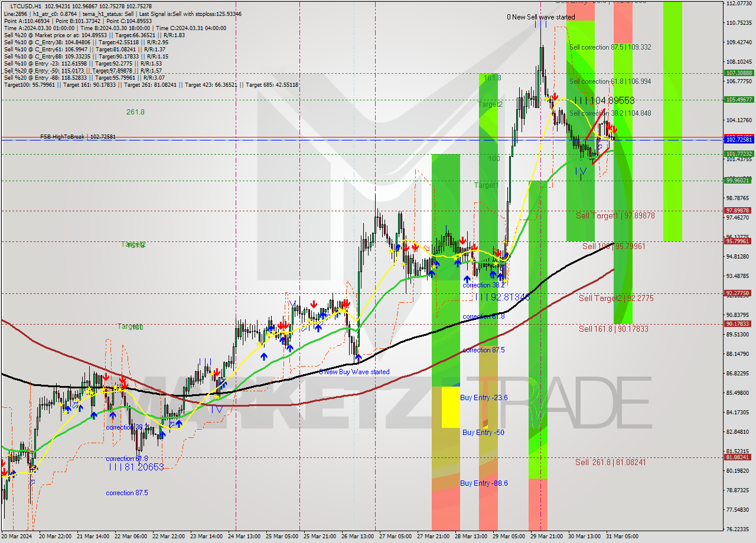Click the '0 New Buy Wave started' label
Screen dimensions: 756x543
point(354,372)
